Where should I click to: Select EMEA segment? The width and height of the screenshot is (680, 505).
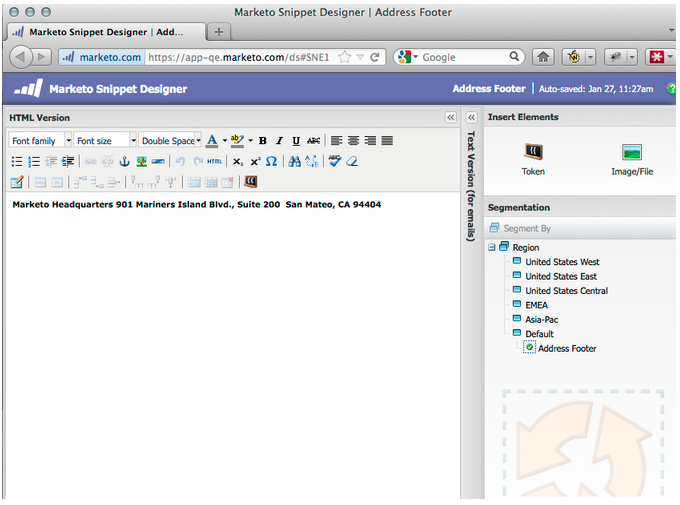point(536,305)
